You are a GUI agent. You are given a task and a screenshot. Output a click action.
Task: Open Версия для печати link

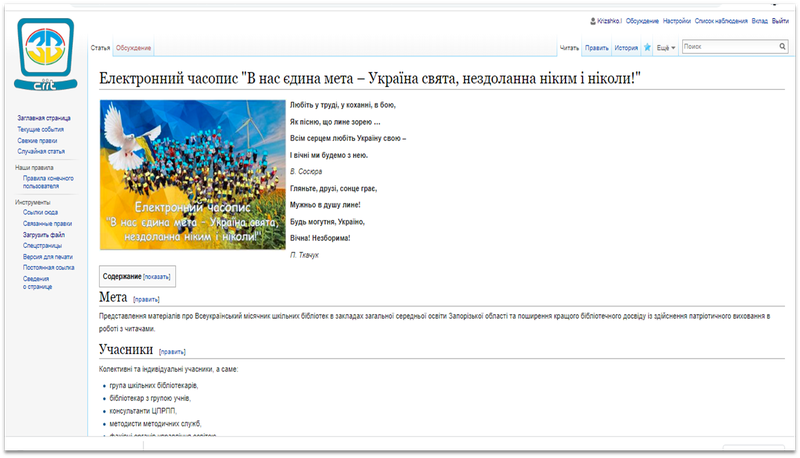[x=47, y=256]
